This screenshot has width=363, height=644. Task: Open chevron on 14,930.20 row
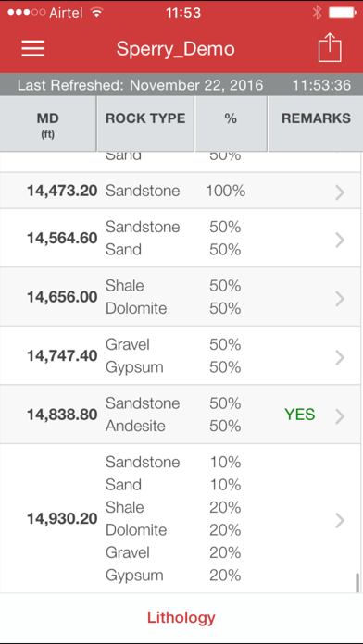tap(340, 520)
